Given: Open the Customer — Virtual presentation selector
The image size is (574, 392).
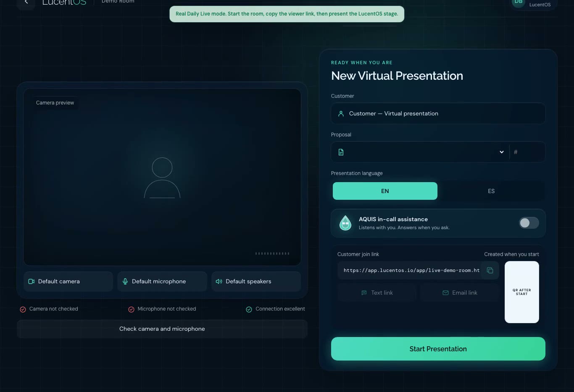Looking at the screenshot, I should click(x=438, y=113).
